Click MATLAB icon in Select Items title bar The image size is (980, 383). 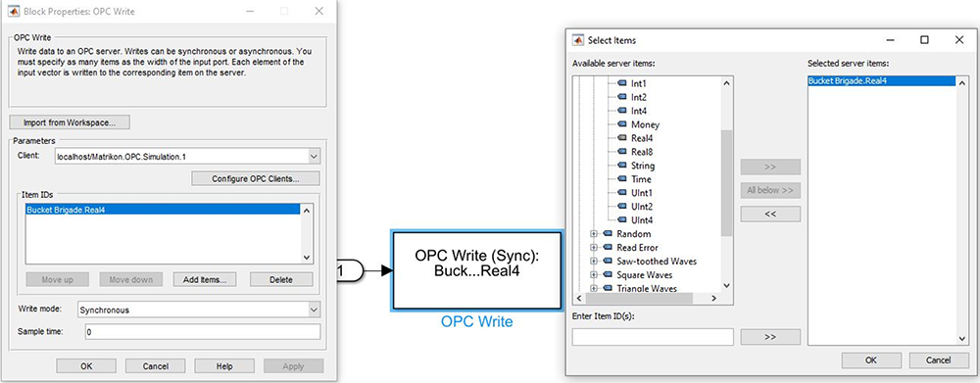click(577, 40)
